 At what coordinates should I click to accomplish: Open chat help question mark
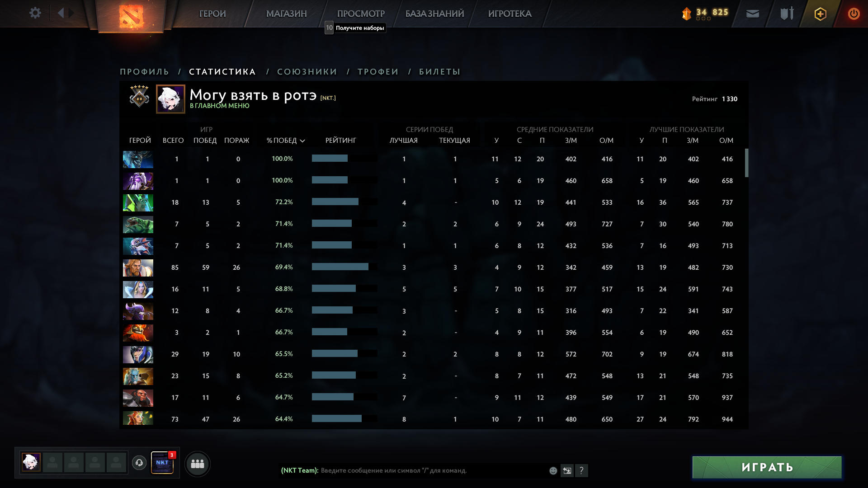click(x=581, y=470)
